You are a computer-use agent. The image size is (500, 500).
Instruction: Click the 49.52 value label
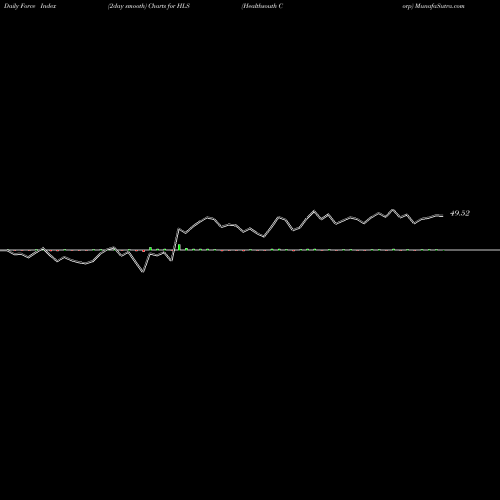click(460, 213)
